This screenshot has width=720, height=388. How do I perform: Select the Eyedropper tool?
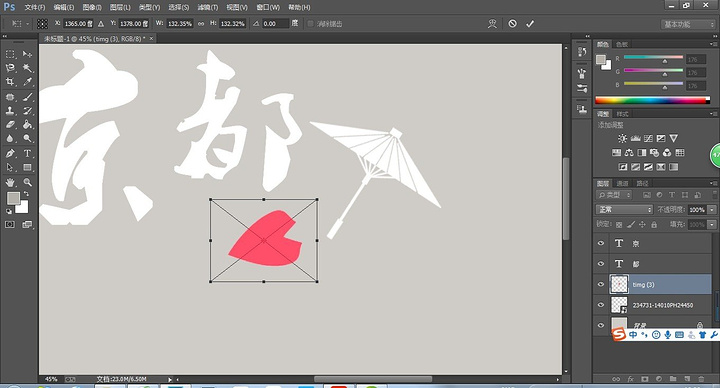pyautogui.click(x=28, y=82)
